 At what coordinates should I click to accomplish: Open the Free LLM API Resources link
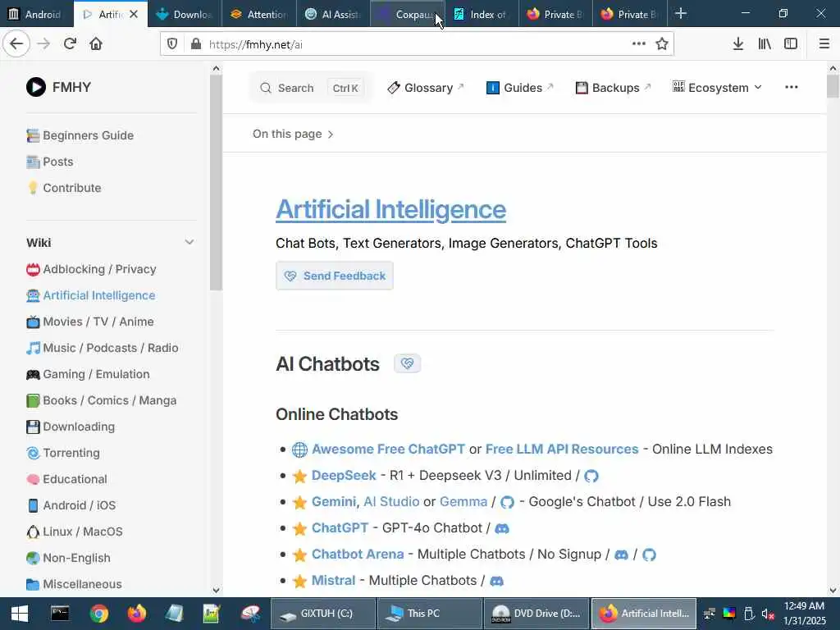tap(562, 449)
